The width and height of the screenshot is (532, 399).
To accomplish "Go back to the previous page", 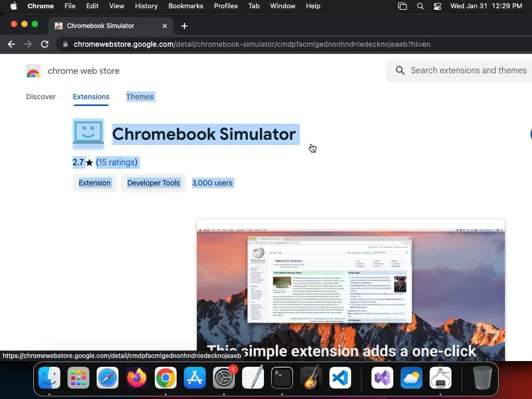I will 11,44.
